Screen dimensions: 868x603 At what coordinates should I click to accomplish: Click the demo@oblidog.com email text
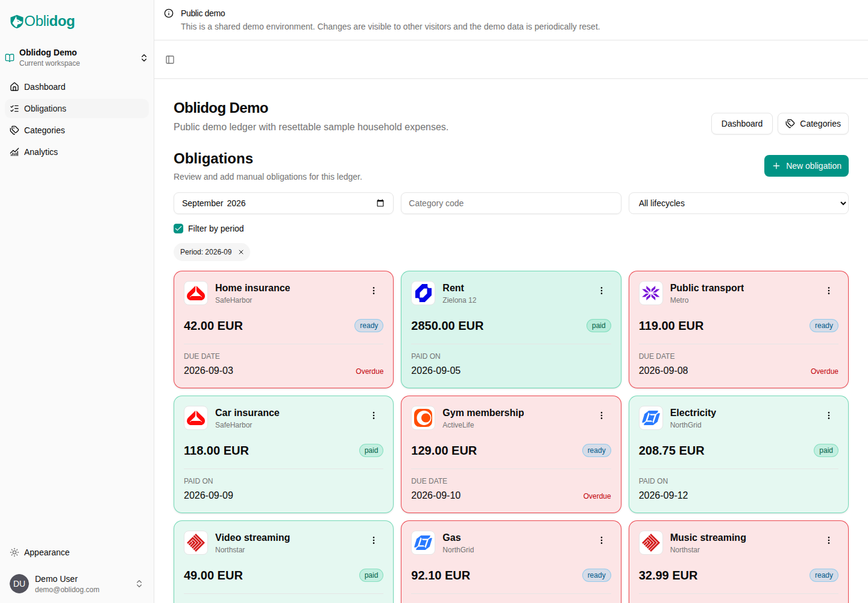click(67, 590)
